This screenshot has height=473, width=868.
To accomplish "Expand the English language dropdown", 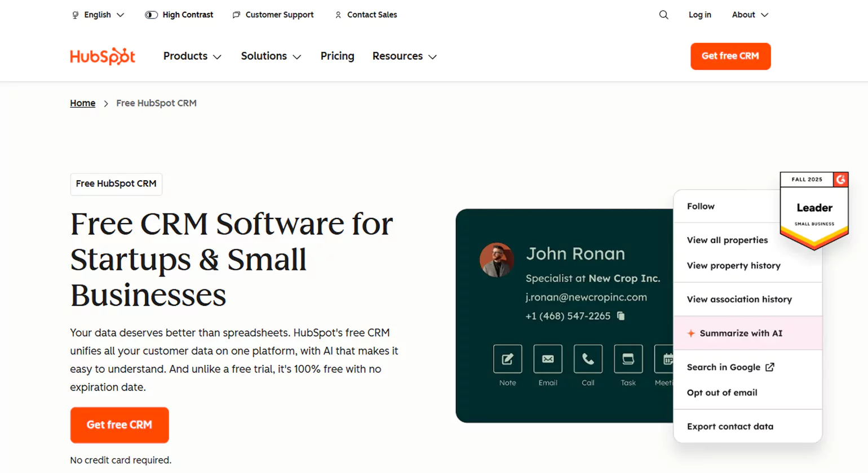I will coord(98,15).
